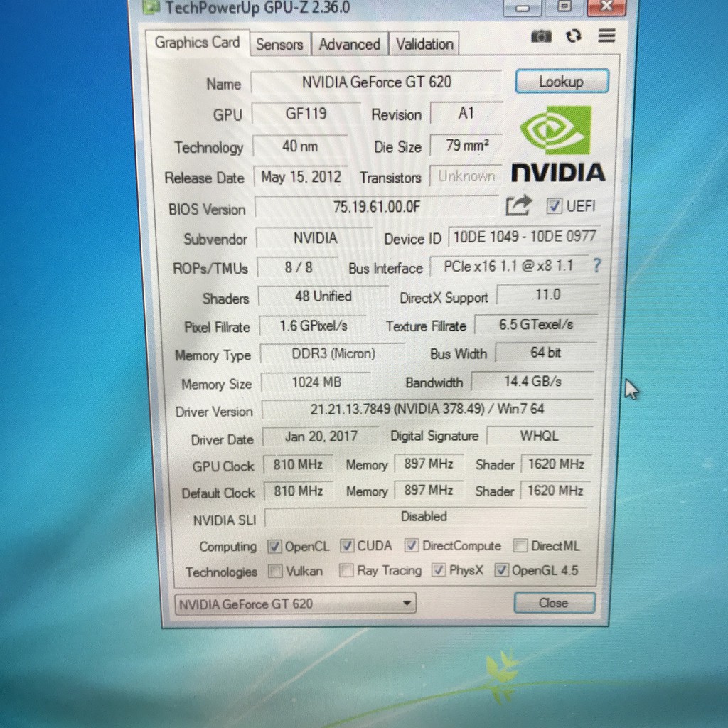
Task: Open the hamburger menu icon
Action: pyautogui.click(x=606, y=36)
